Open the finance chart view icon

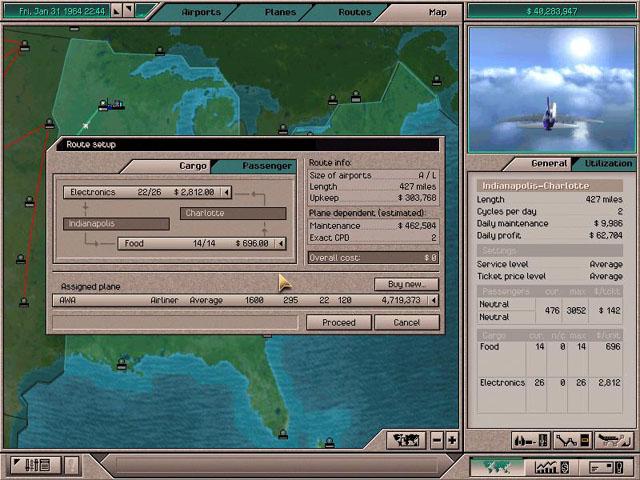548,466
